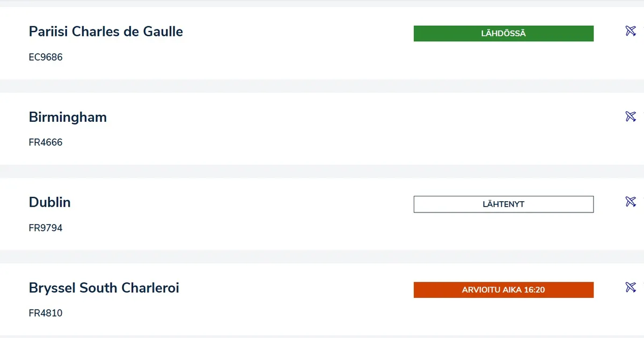The image size is (644, 338).
Task: Select the empty status area of the Birmingham row
Action: point(503,119)
